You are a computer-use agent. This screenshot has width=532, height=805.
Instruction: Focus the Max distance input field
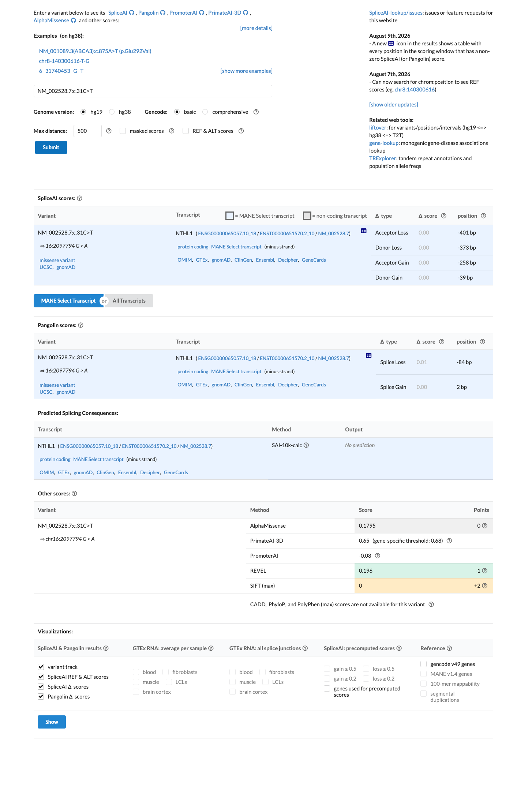(x=87, y=131)
